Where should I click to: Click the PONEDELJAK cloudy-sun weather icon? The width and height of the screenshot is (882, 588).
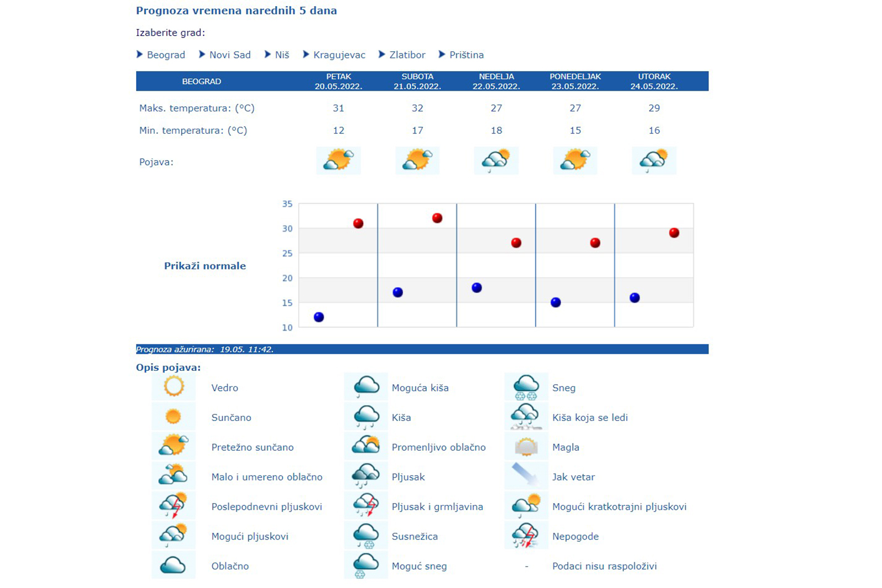pyautogui.click(x=575, y=160)
